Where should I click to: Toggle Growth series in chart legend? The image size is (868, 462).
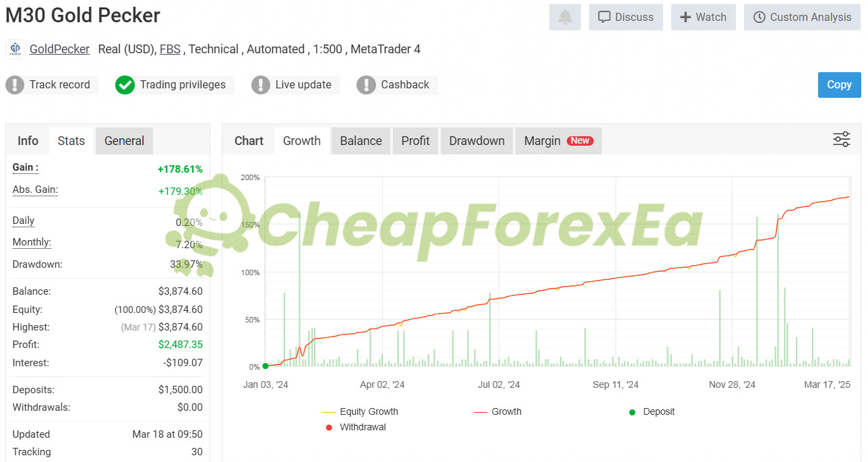point(497,411)
